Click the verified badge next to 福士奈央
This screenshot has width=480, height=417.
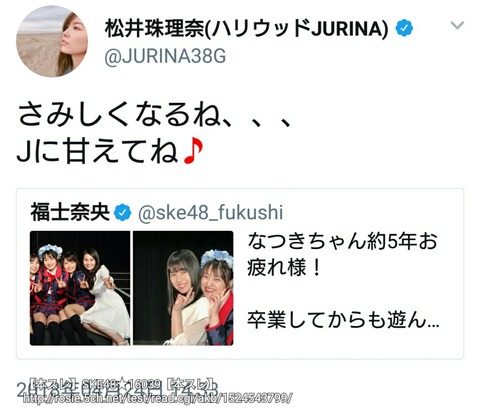pos(123,213)
